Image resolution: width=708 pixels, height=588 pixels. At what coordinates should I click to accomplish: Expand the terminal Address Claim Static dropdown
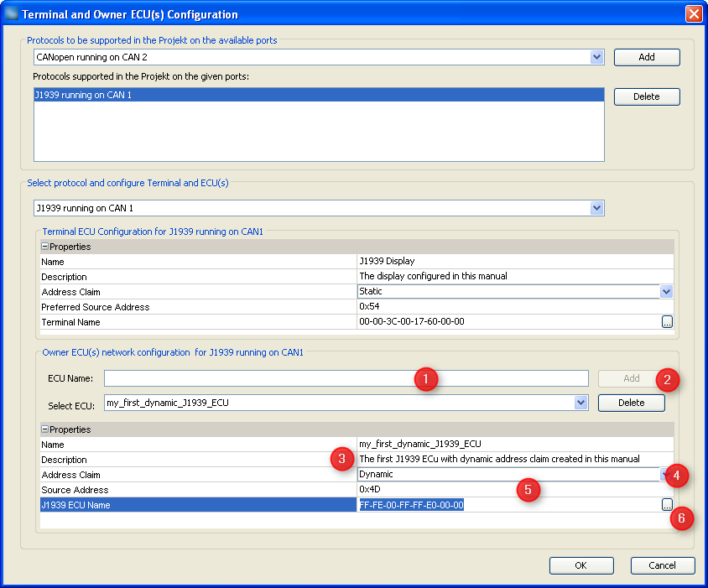click(x=666, y=292)
